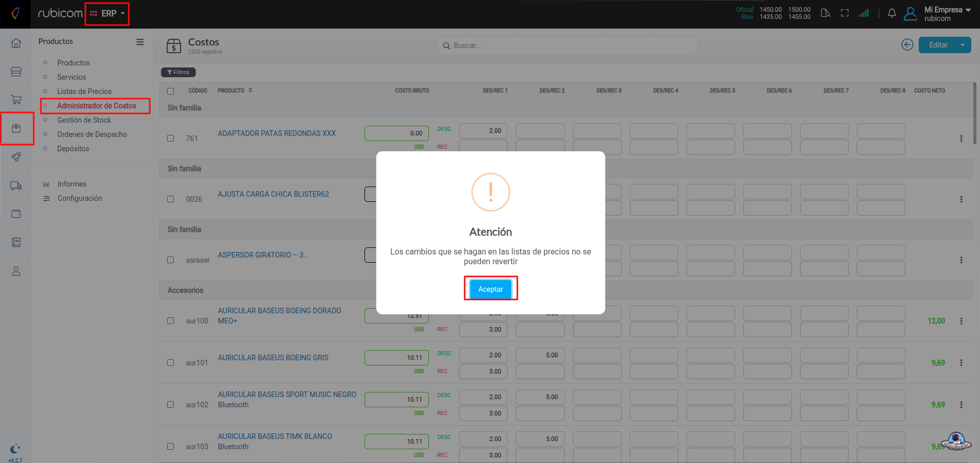Toggle fullscreen mode icon in top bar

click(845, 14)
